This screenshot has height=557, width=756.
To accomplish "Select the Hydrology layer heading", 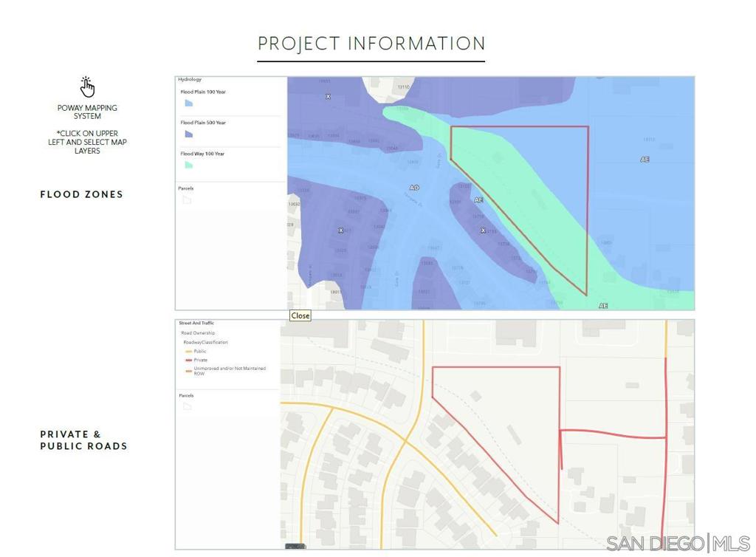I will tap(190, 80).
